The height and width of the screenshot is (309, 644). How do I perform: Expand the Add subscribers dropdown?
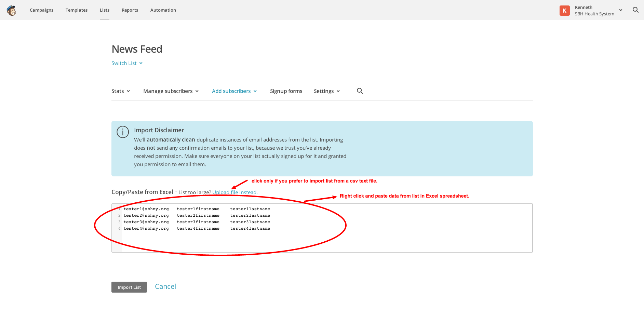pos(234,91)
